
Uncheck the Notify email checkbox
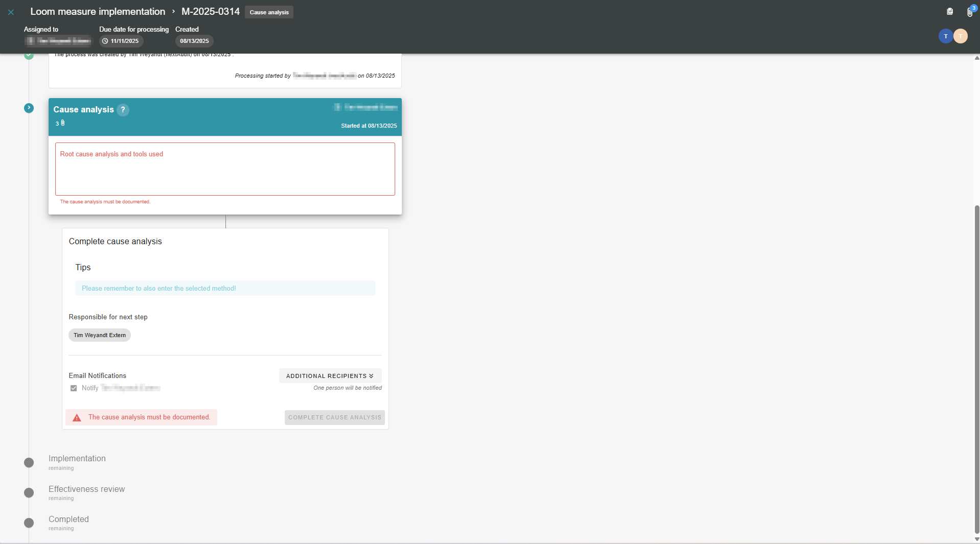(x=74, y=388)
